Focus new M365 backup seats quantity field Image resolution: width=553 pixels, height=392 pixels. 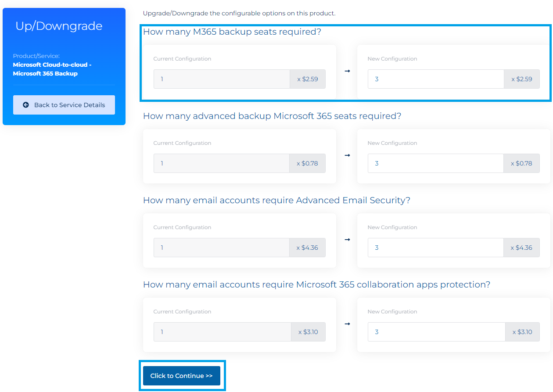click(436, 79)
